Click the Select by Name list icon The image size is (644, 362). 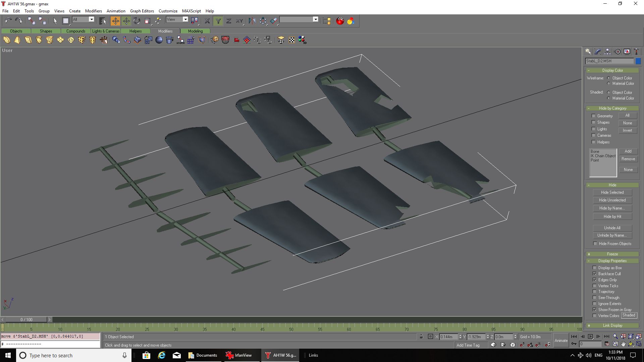click(103, 21)
